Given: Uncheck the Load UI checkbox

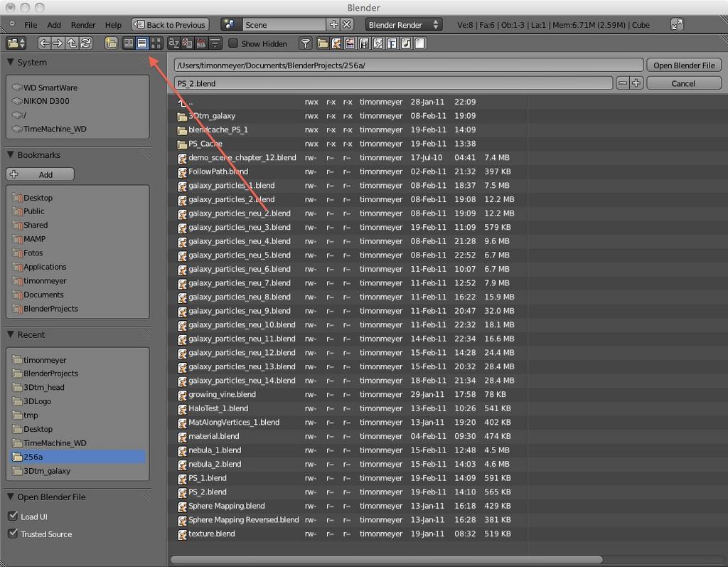Looking at the screenshot, I should coord(13,516).
